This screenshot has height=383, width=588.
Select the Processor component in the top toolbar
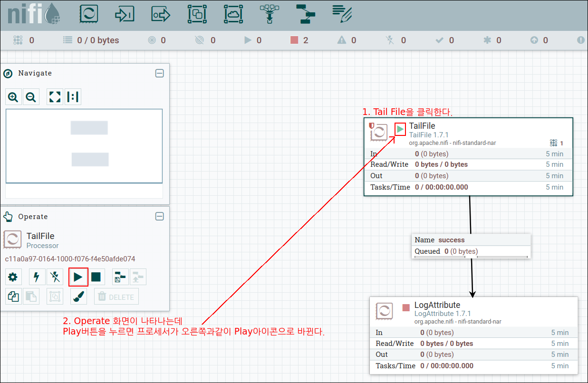tap(89, 14)
